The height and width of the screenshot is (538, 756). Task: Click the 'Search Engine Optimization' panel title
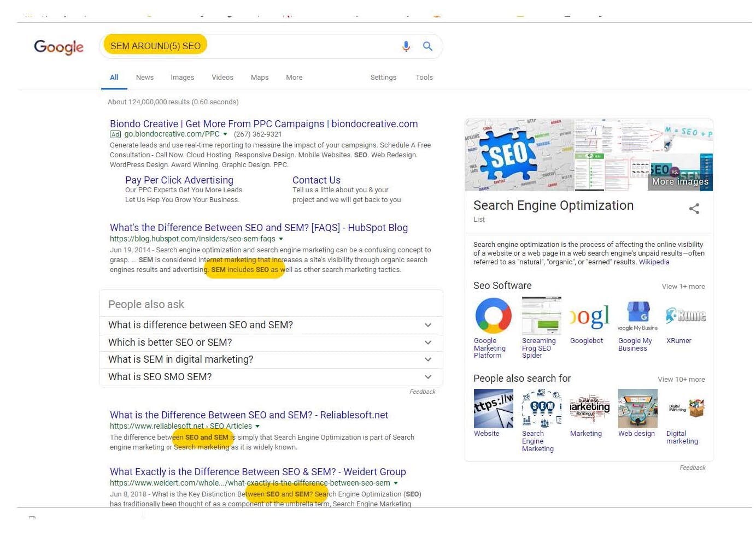[x=553, y=205]
